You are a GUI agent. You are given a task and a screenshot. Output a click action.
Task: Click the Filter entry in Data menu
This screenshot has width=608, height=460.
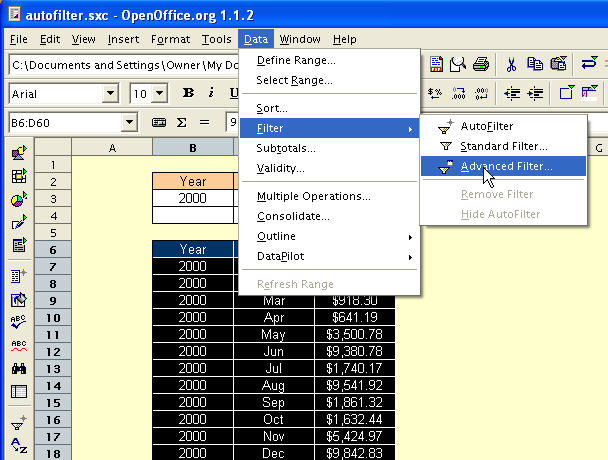[329, 128]
